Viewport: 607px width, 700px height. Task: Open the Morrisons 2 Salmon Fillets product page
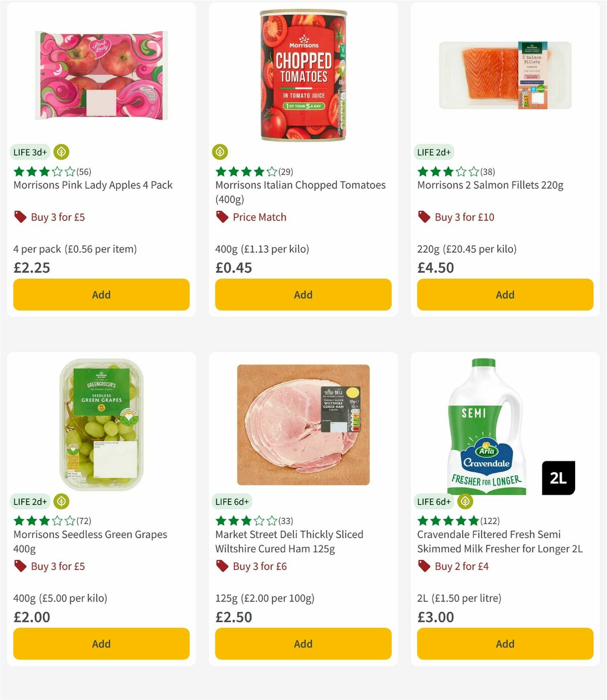pyautogui.click(x=489, y=185)
